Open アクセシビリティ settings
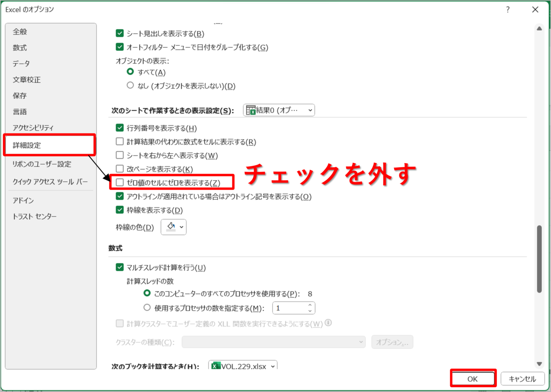Viewport: 551px width, 392px height. point(33,128)
